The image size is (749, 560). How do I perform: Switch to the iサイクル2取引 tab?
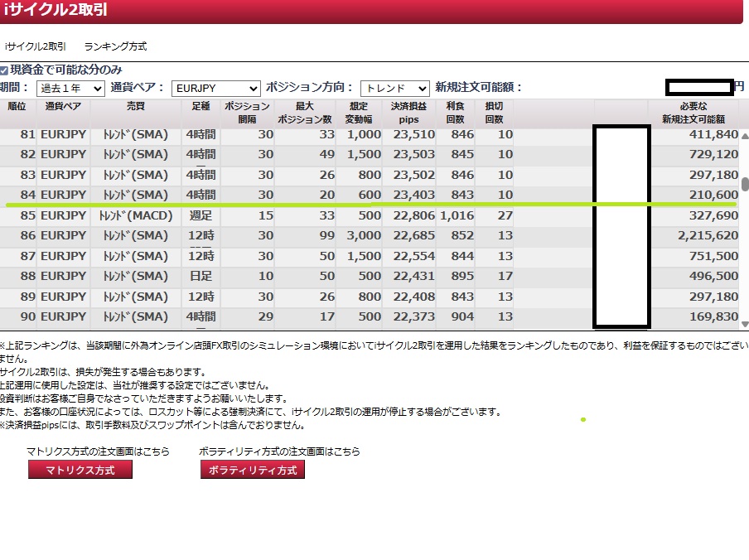[35, 46]
